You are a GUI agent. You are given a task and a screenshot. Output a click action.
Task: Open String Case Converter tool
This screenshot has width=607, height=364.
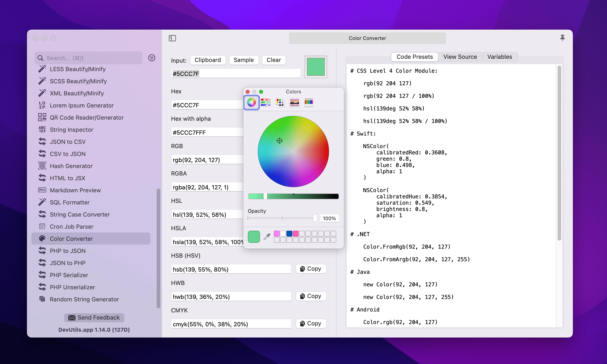point(91,214)
